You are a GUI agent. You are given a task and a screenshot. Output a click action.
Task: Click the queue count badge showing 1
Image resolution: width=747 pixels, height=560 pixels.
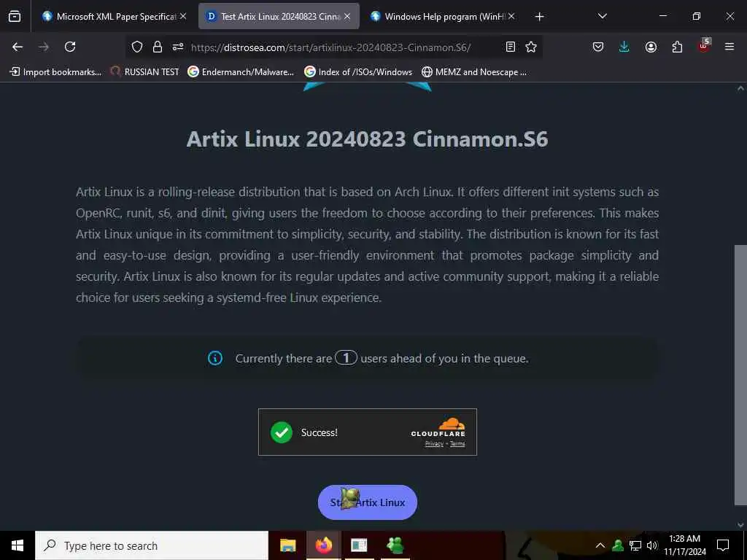tap(347, 357)
